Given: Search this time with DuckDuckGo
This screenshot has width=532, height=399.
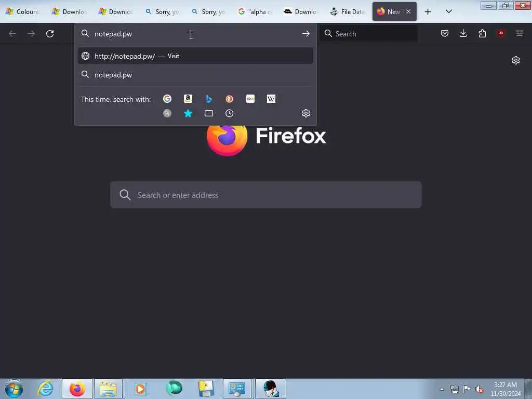Looking at the screenshot, I should pyautogui.click(x=229, y=99).
